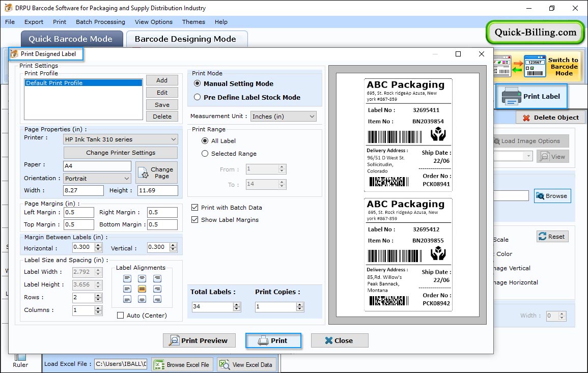The image size is (588, 373).
Task: Toggle Print with Batch Data checkbox
Action: (x=194, y=207)
